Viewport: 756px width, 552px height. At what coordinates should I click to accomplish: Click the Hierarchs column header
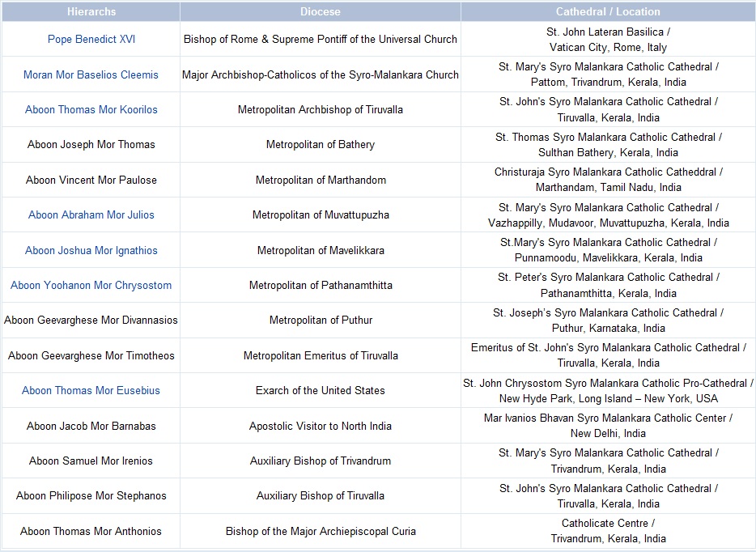(x=91, y=11)
